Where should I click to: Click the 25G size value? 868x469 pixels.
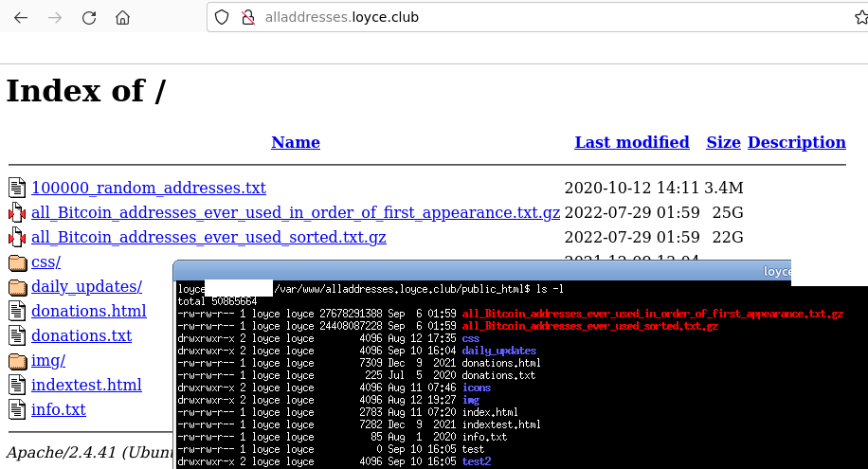click(x=728, y=212)
